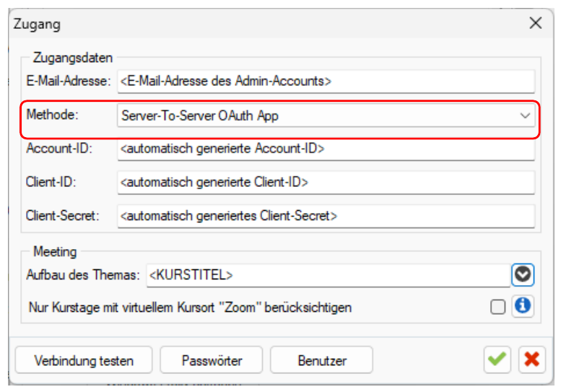The image size is (561, 392).
Task: Click the Account-ID label
Action: pos(59,148)
